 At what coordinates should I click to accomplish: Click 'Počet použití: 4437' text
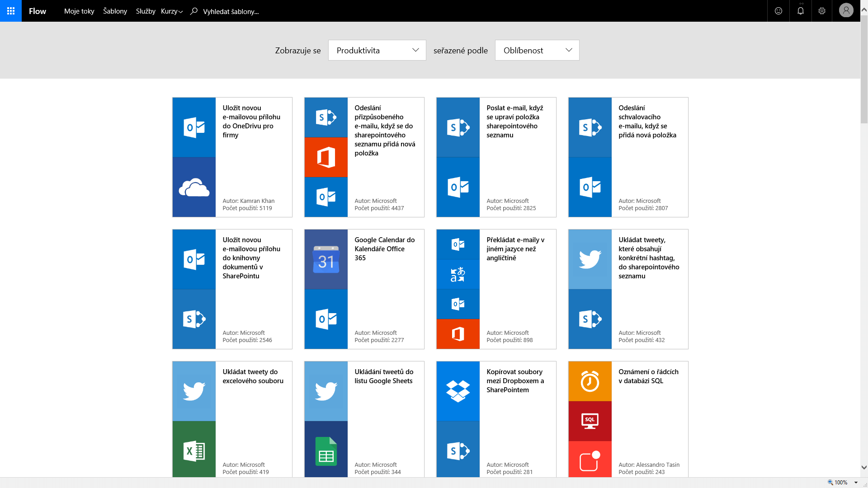[x=379, y=208]
